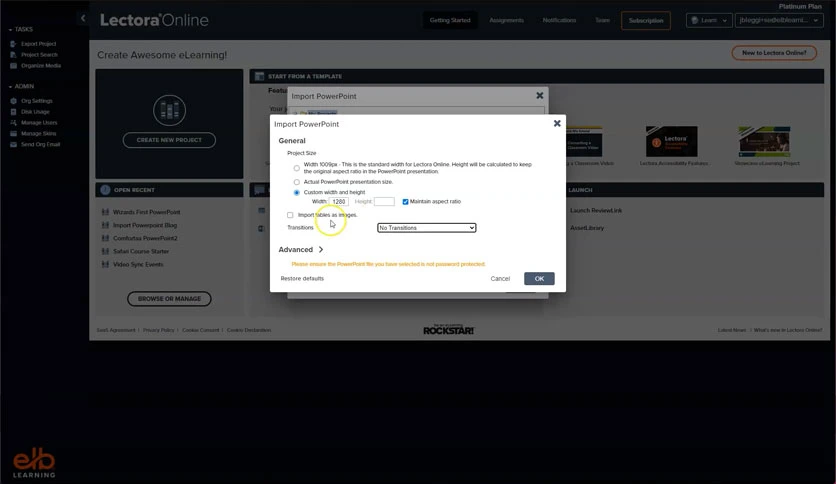Viewport: 836px width, 484px height.
Task: Click icon beside Comfortaa PowerPoint2
Action: tap(105, 238)
